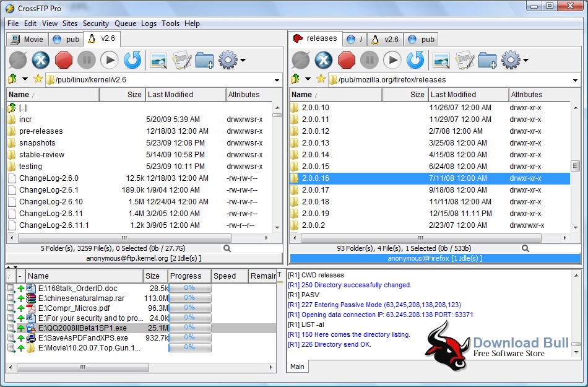588x387 pixels.
Task: Open the gear settings icon in the Firefox releases pane
Action: [511, 60]
